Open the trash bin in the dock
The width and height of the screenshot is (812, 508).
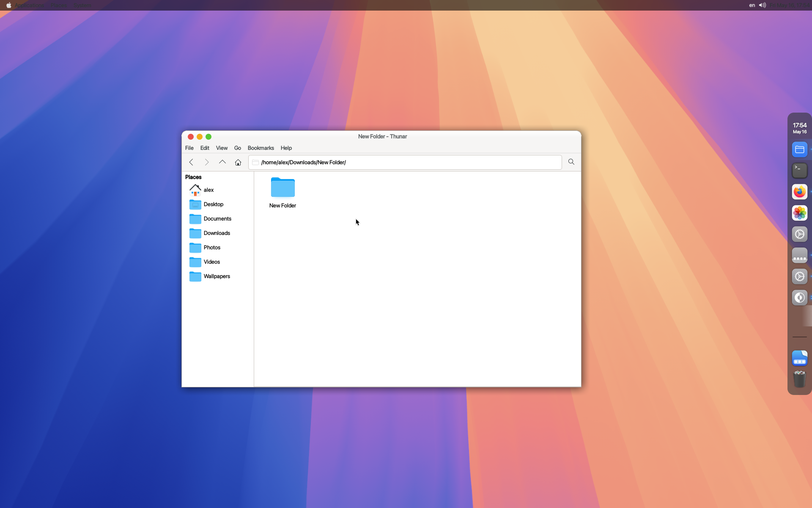coord(799,379)
